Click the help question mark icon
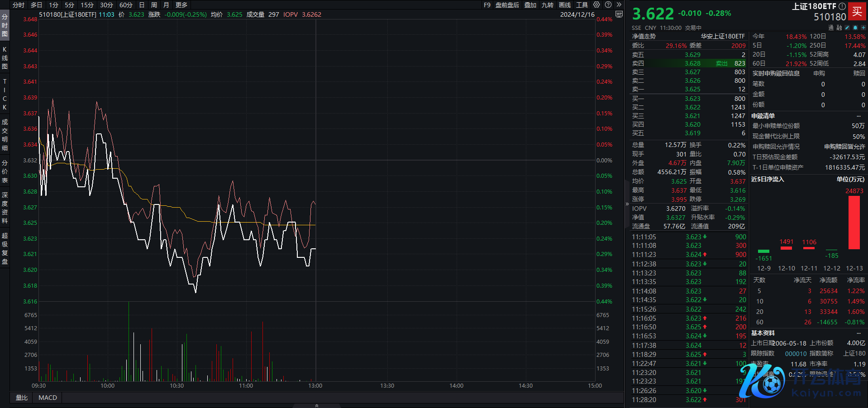 [608, 5]
